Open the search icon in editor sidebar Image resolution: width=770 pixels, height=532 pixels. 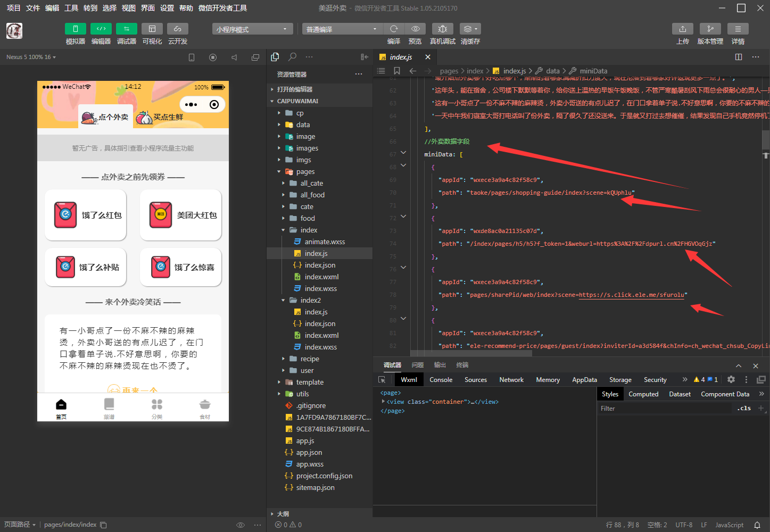(x=292, y=57)
